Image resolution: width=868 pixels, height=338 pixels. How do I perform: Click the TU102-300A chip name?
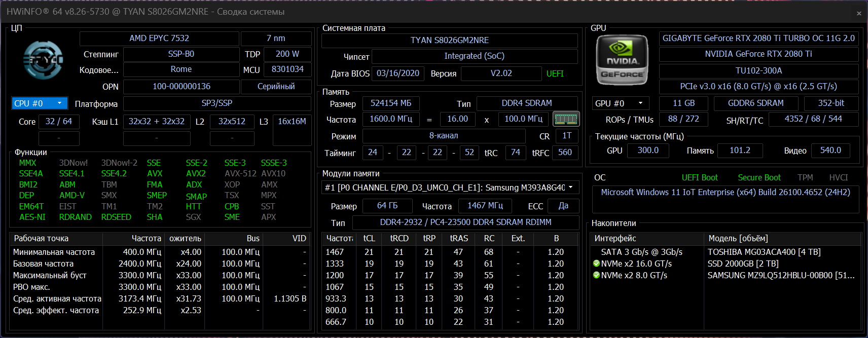758,71
